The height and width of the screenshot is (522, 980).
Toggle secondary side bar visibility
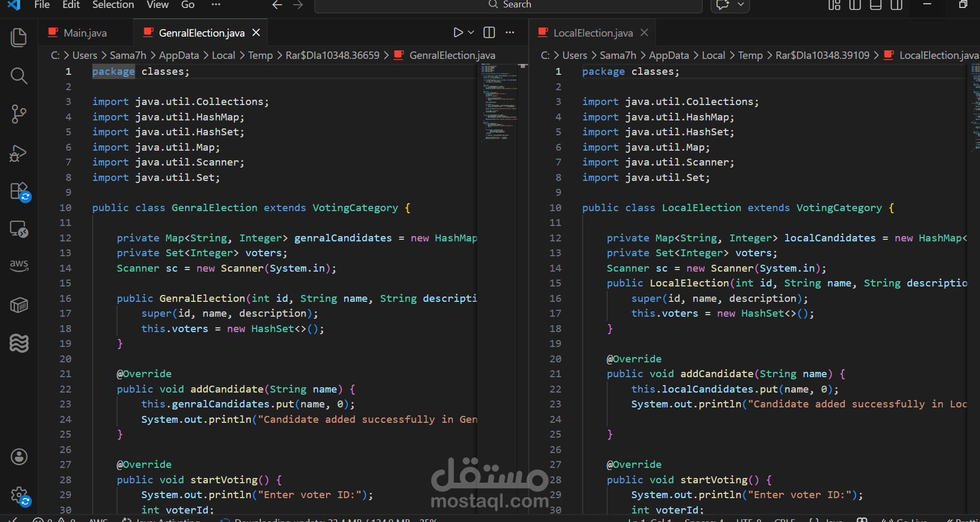click(896, 5)
